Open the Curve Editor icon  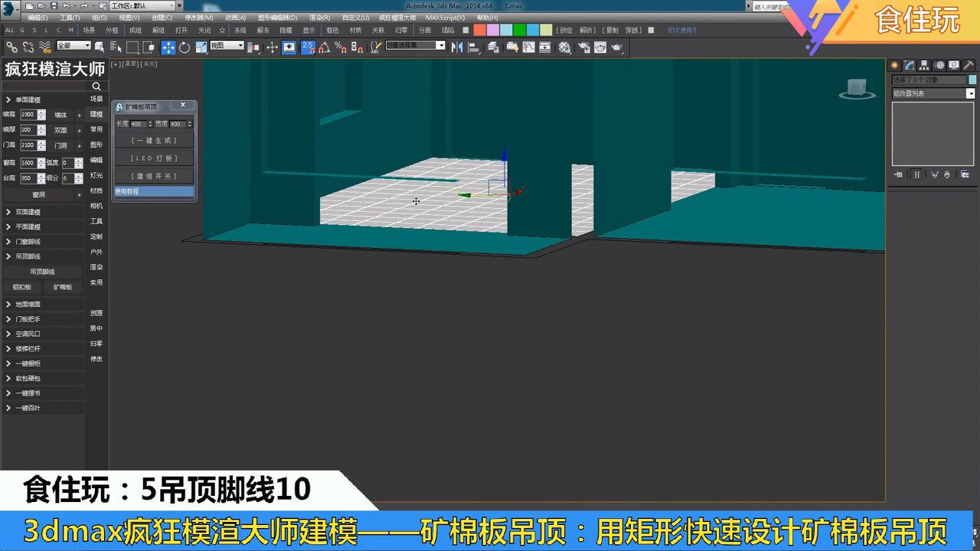[x=528, y=47]
